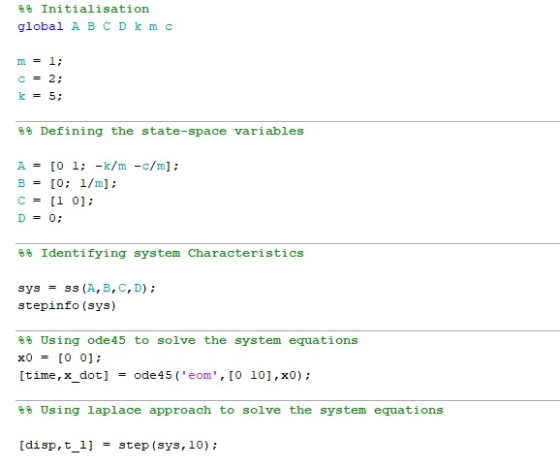The height and width of the screenshot is (467, 560).
Task: Click the 'C = [1 0];' line
Action: 55,201
